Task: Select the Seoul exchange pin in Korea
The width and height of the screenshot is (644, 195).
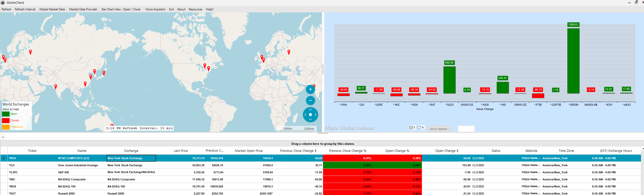Action: [94, 72]
